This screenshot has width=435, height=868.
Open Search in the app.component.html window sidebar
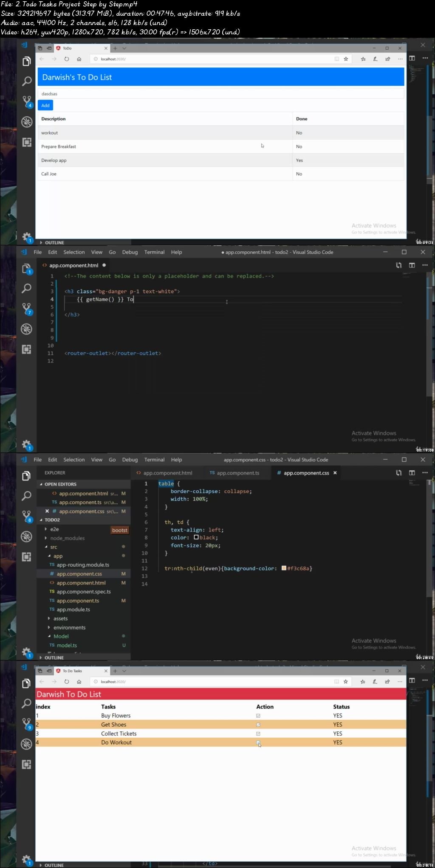tap(26, 288)
